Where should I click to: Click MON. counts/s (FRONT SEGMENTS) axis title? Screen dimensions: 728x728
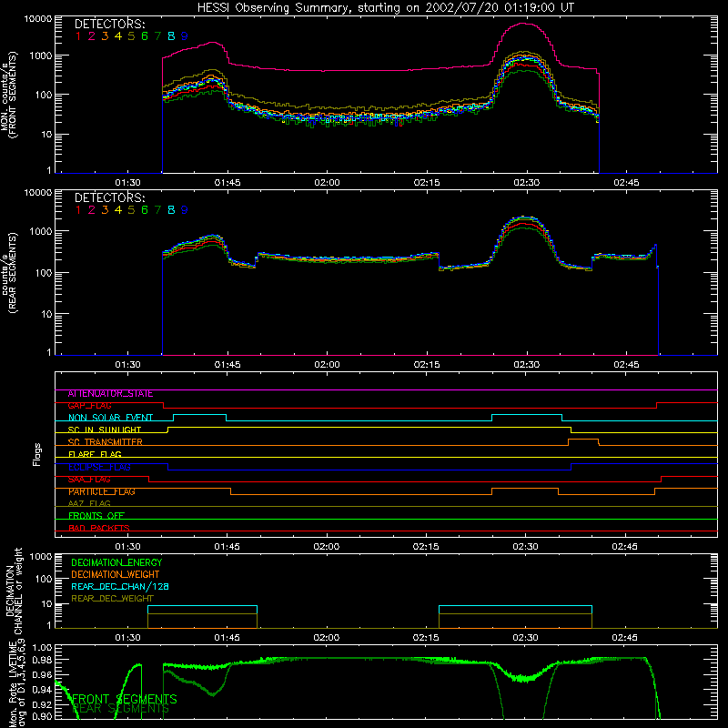8,95
